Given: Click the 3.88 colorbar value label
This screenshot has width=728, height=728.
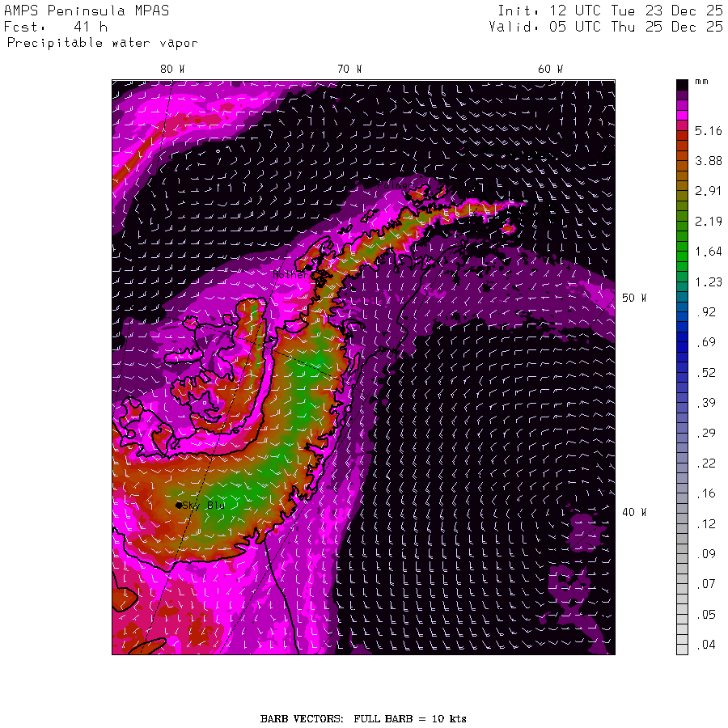Looking at the screenshot, I should click(709, 161).
